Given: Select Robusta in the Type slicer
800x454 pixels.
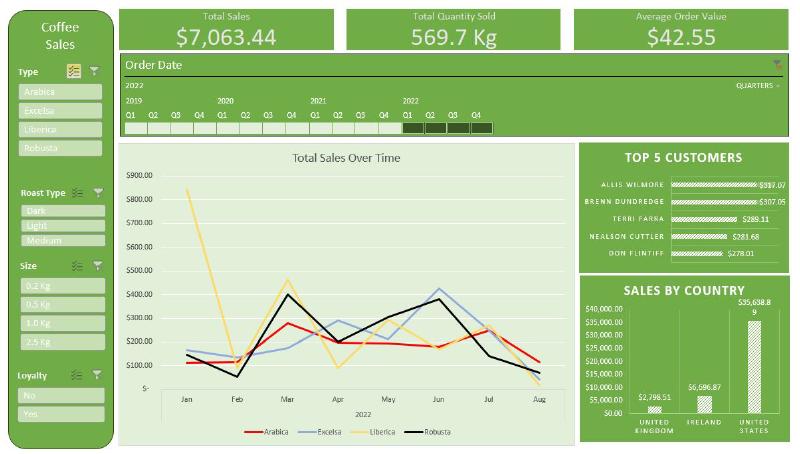Looking at the screenshot, I should click(60, 148).
